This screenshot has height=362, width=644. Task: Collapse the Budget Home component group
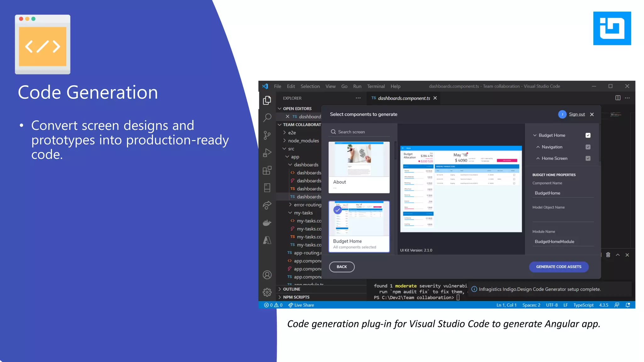(535, 135)
